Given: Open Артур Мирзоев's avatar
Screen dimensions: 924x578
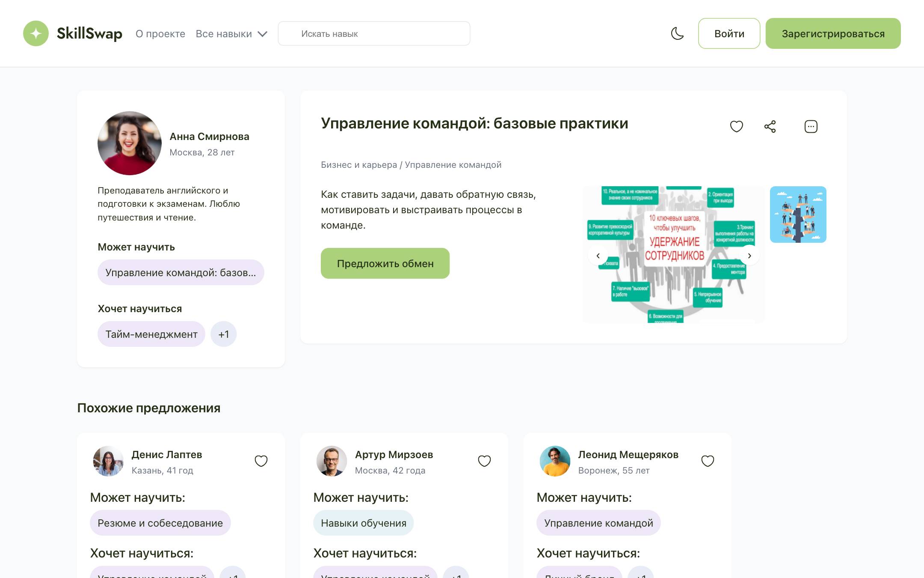Looking at the screenshot, I should 332,461.
